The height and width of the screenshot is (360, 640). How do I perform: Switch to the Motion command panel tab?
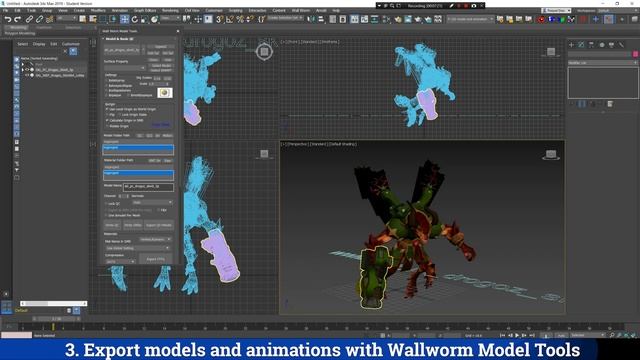tap(602, 45)
